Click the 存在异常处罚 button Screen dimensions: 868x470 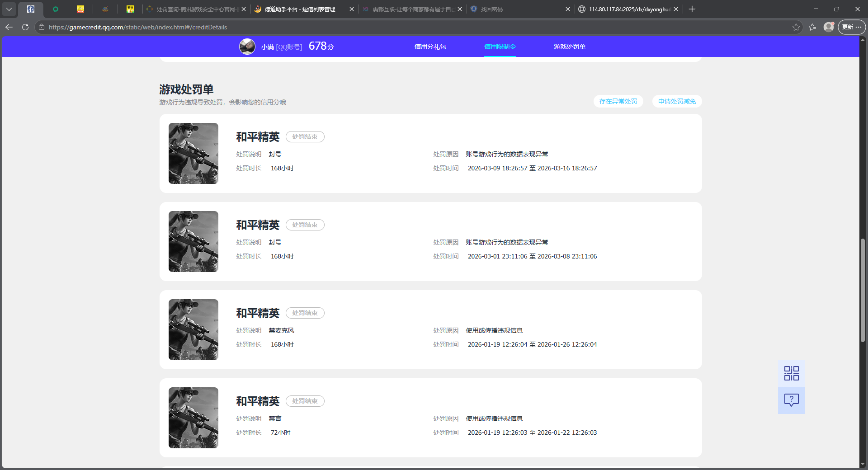click(x=618, y=101)
